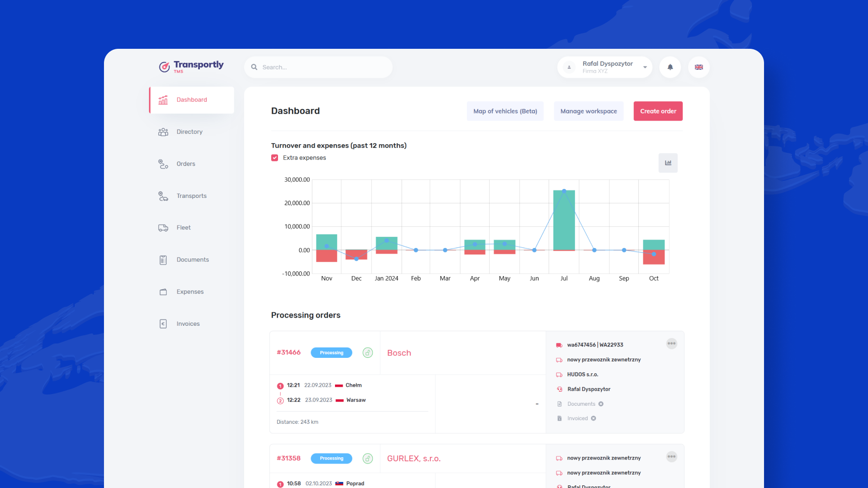Focus the Search input field

[x=318, y=67]
